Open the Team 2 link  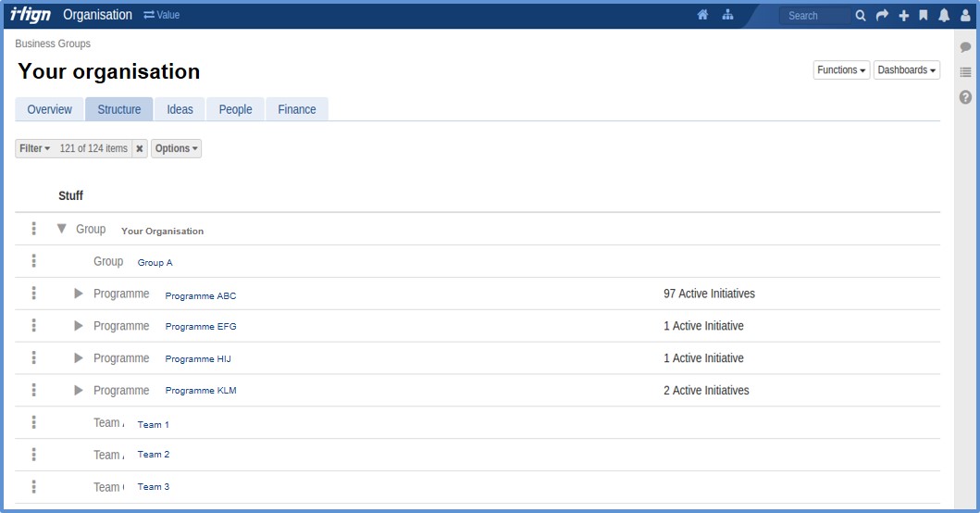(x=154, y=455)
